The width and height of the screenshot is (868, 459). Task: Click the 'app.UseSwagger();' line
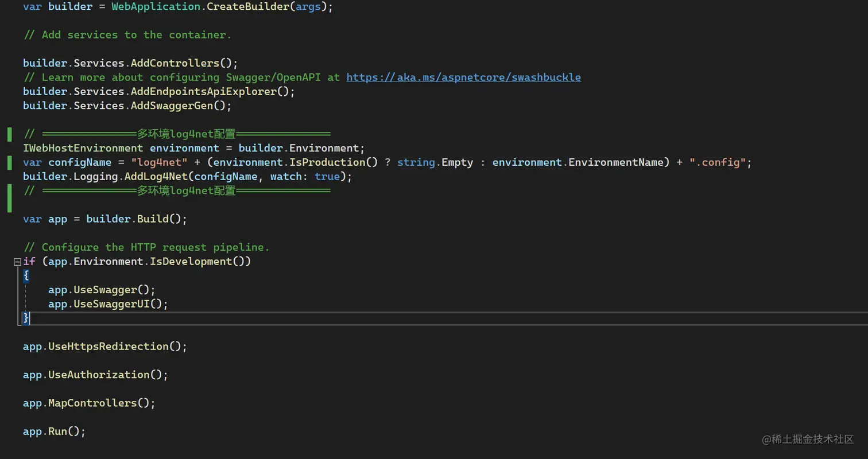(102, 290)
